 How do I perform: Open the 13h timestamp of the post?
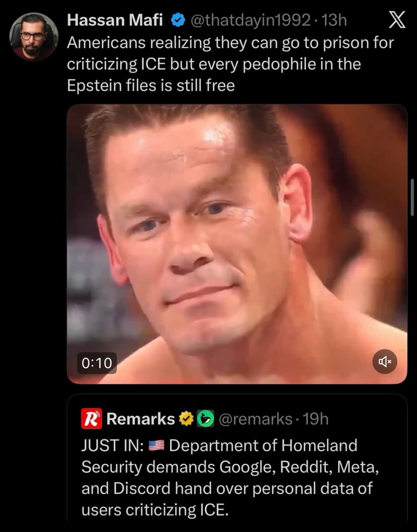click(x=334, y=20)
